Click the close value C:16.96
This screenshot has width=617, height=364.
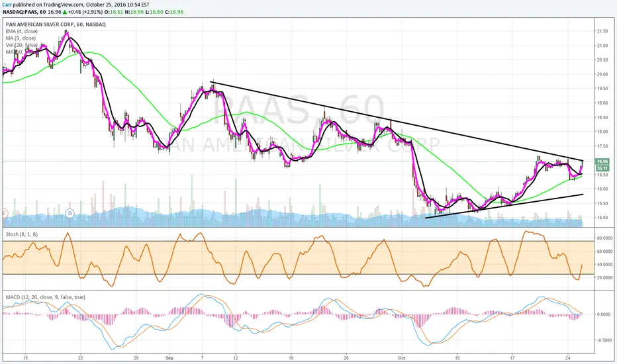point(174,12)
